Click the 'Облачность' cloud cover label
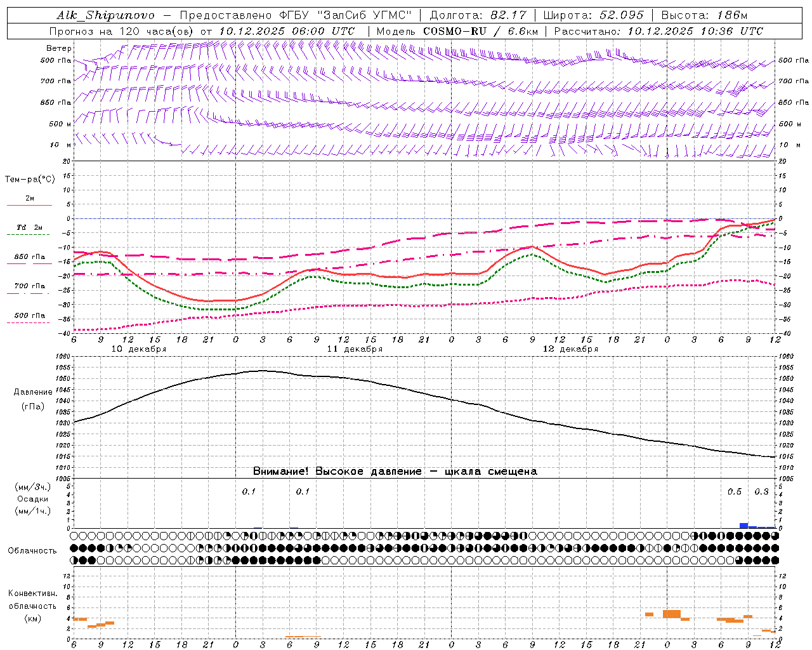This screenshot has width=812, height=650. [32, 550]
